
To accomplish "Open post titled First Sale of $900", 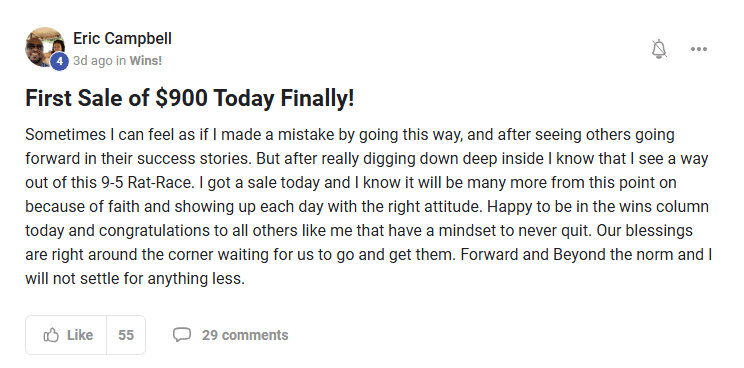I will (190, 98).
